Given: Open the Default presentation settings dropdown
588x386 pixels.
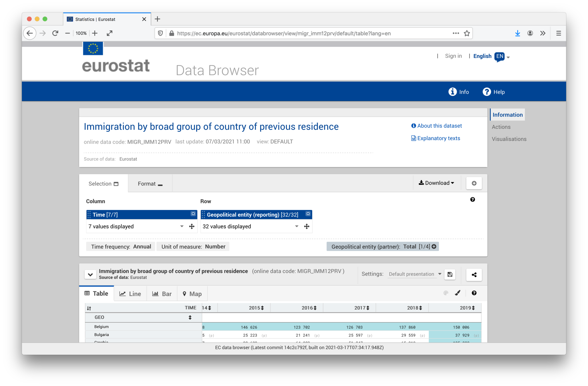Looking at the screenshot, I should pos(415,274).
